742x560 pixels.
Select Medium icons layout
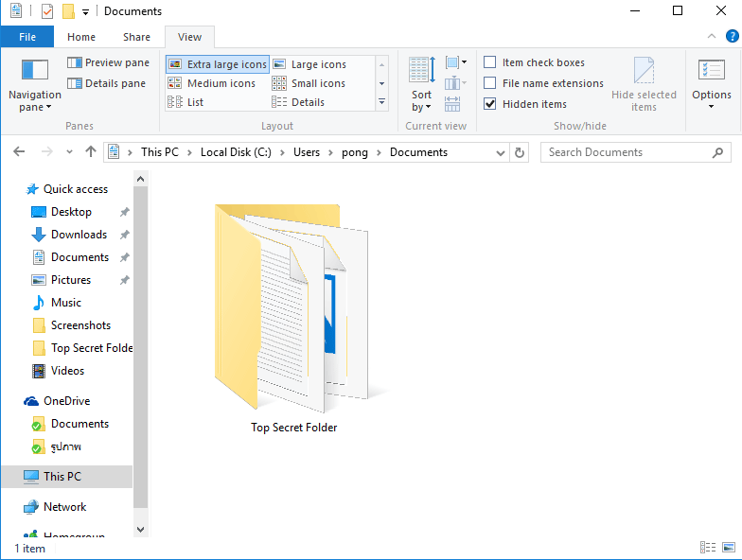tap(212, 83)
